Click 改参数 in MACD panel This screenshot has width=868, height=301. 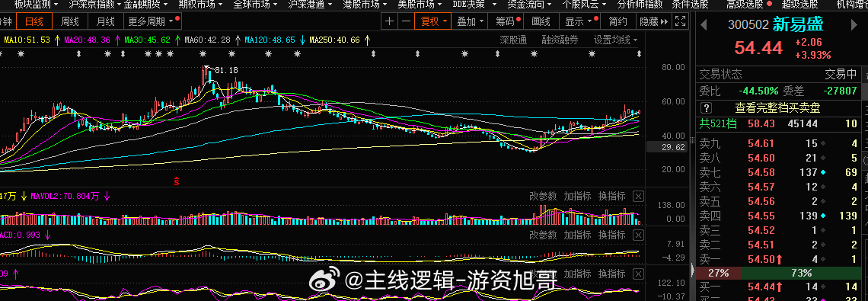click(542, 235)
